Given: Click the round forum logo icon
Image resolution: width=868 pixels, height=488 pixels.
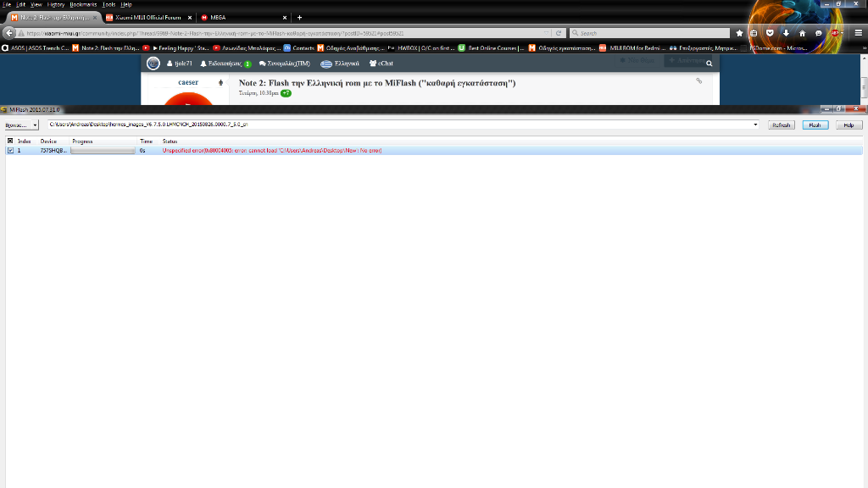Looking at the screenshot, I should tap(153, 64).
